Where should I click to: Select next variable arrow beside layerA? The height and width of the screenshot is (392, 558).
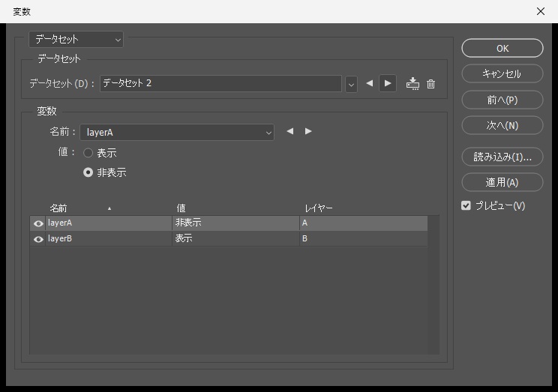tap(308, 131)
